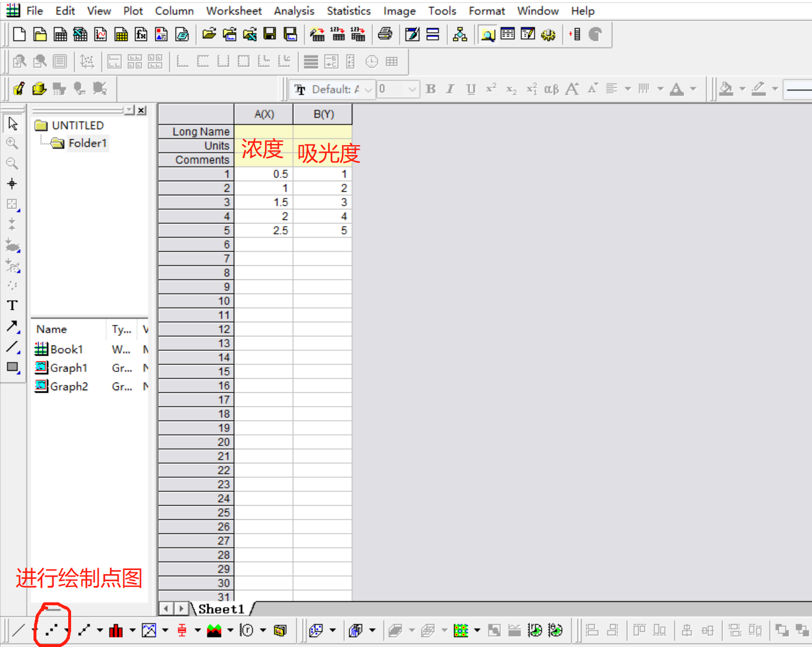Open dropdown arrow beside Line + Symbol icon
Viewport: 812px width, 647px height.
coord(100,631)
